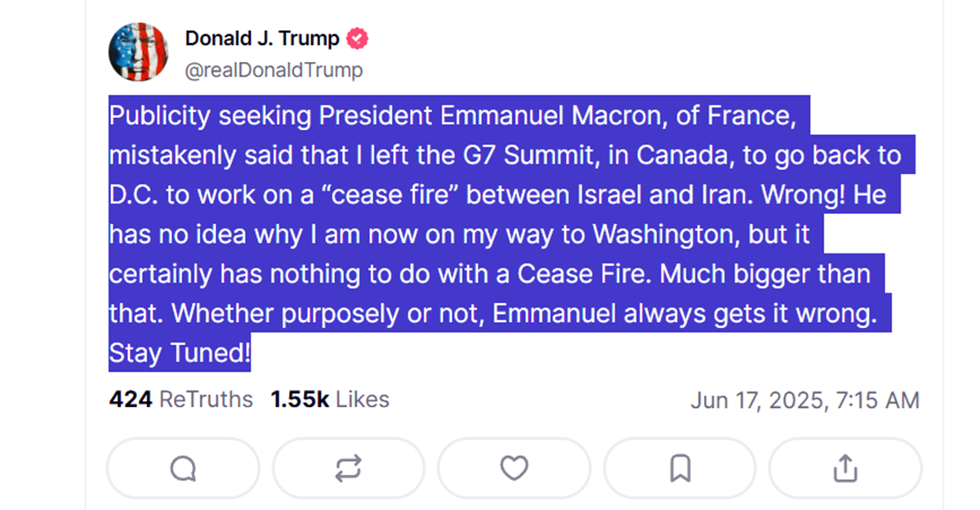This screenshot has width=980, height=510.
Task: Like the post with the heart icon
Action: [514, 468]
